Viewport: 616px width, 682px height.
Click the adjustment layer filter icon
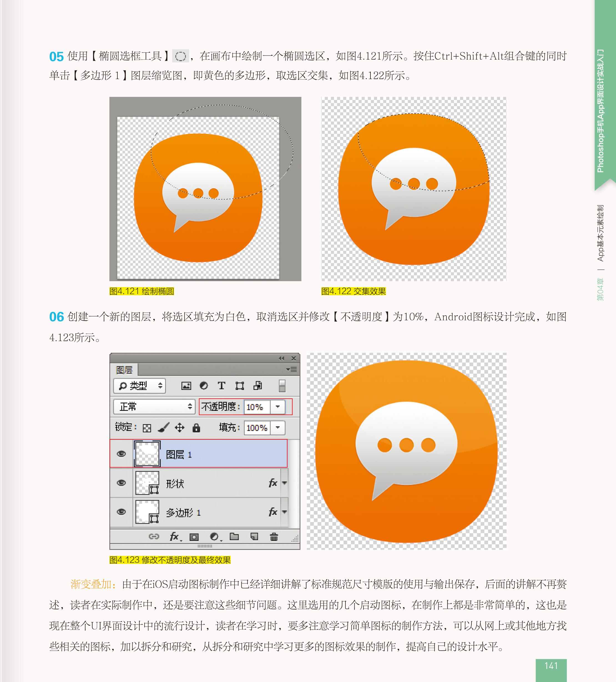click(x=204, y=386)
